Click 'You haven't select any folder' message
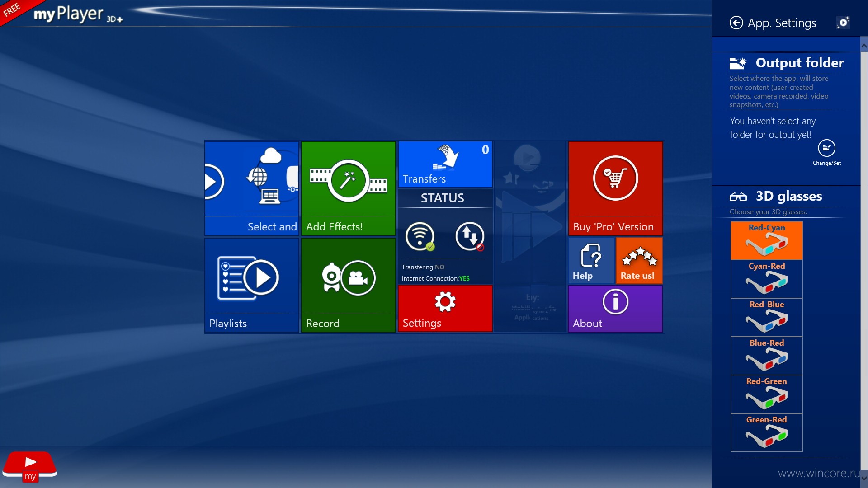Image resolution: width=868 pixels, height=488 pixels. [773, 128]
